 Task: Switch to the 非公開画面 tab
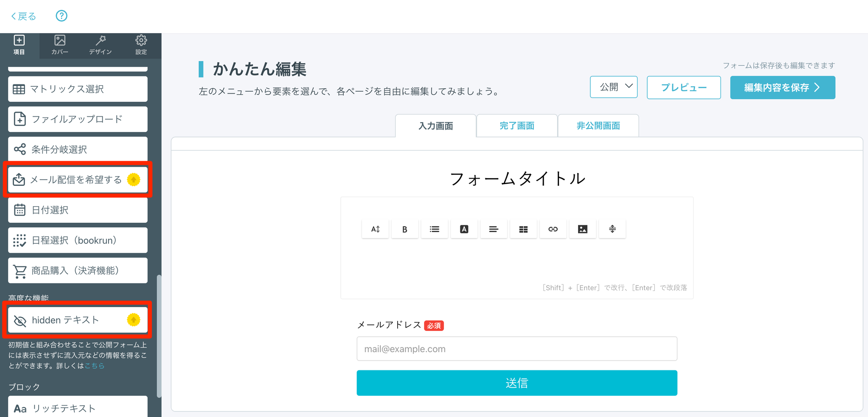click(x=598, y=126)
